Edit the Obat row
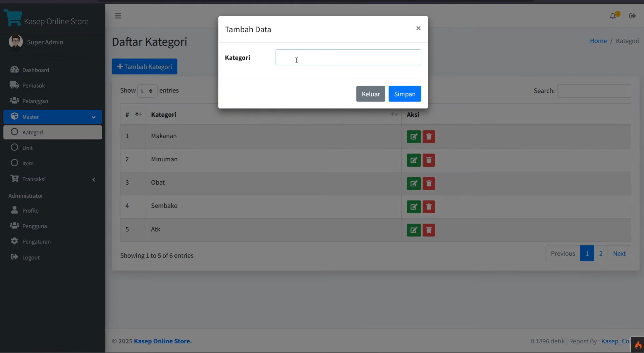This screenshot has height=353, width=644. (414, 184)
